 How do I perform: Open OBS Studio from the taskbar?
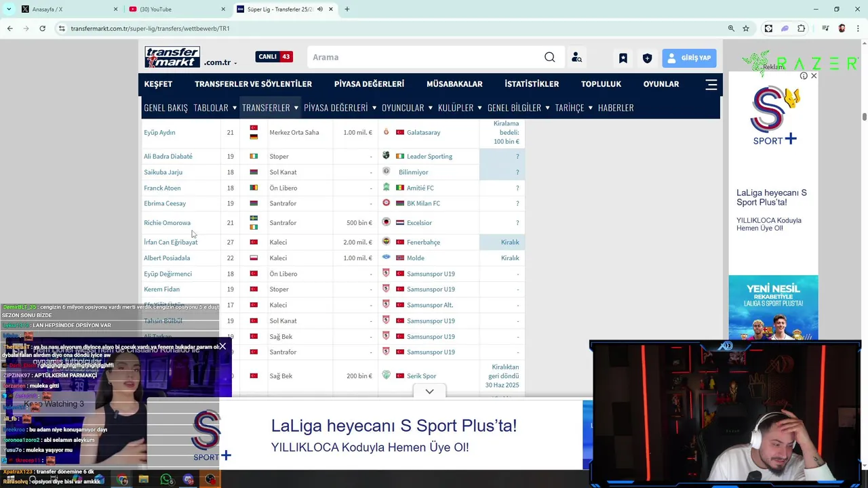(211, 480)
